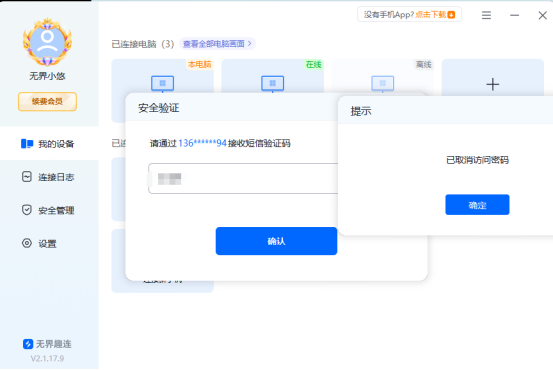Click the 我的设备 device icon in sidebar
Screen dimensions: 553x370
pyautogui.click(x=27, y=144)
